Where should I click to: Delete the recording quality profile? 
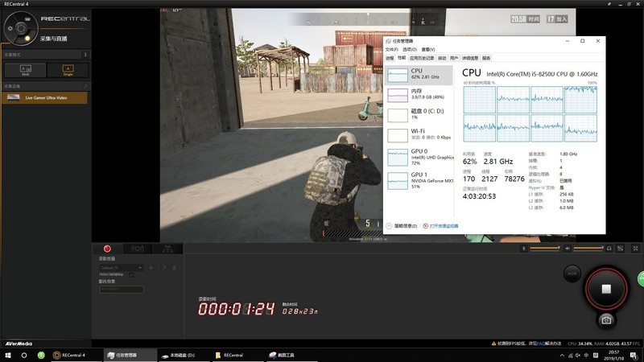[x=174, y=267]
